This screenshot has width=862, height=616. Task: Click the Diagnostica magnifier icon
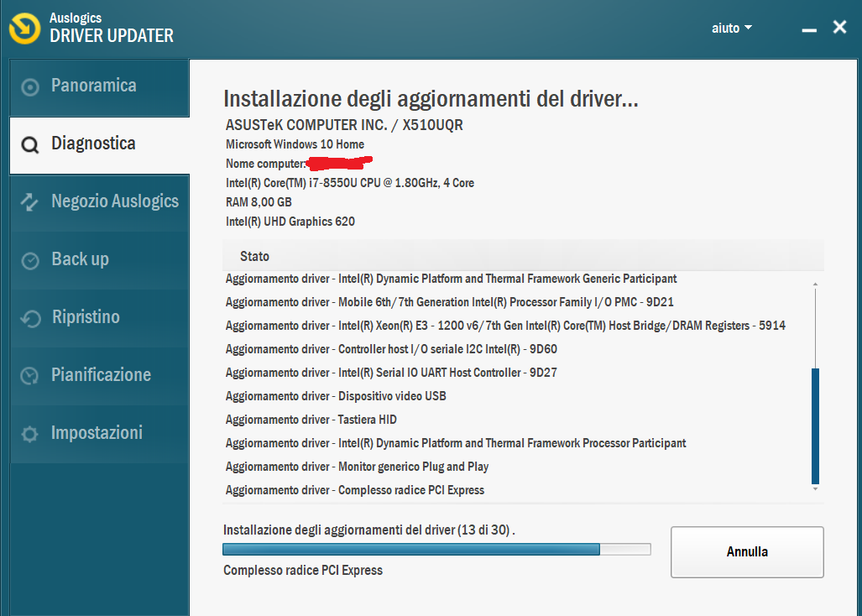29,145
